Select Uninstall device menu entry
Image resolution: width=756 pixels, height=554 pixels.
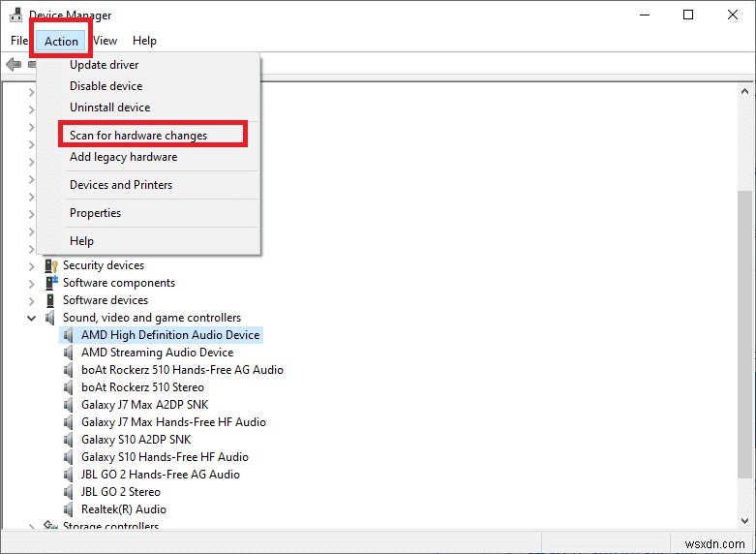[110, 108]
